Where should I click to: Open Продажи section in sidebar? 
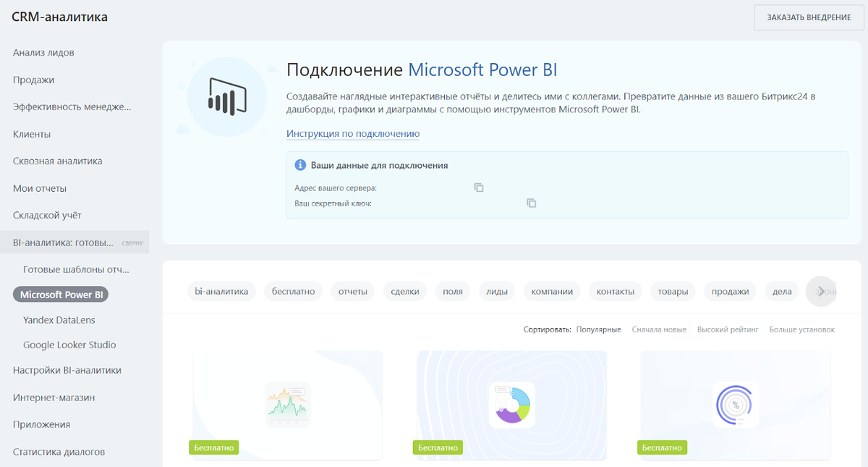[x=33, y=80]
